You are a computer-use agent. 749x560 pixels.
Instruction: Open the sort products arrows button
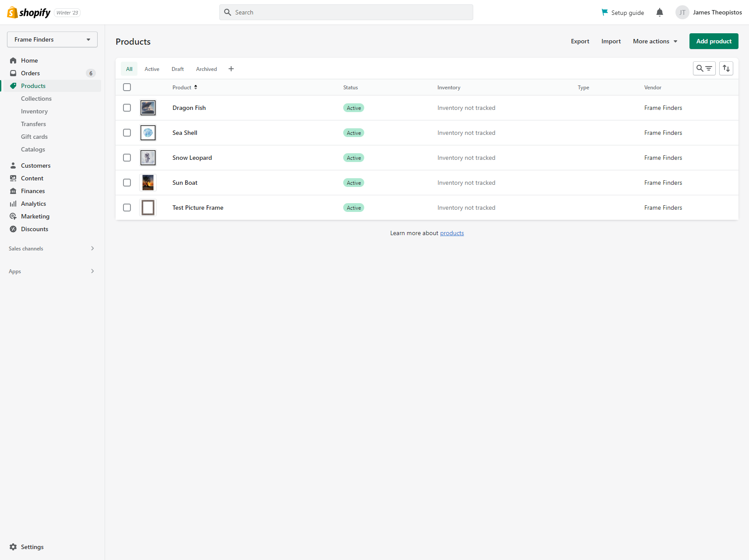tap(726, 68)
